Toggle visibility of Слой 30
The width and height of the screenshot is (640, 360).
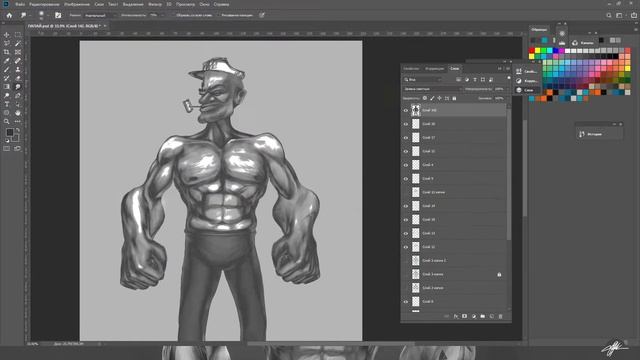(406, 124)
